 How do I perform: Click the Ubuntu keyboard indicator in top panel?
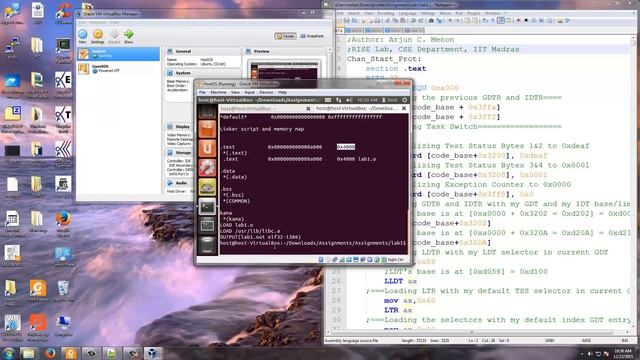click(328, 100)
